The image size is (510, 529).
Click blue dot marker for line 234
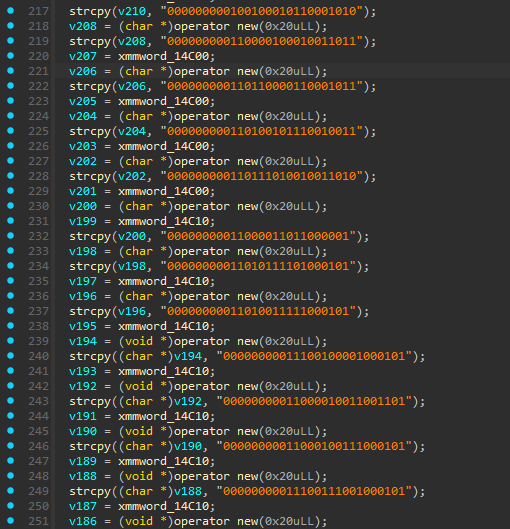(10, 266)
